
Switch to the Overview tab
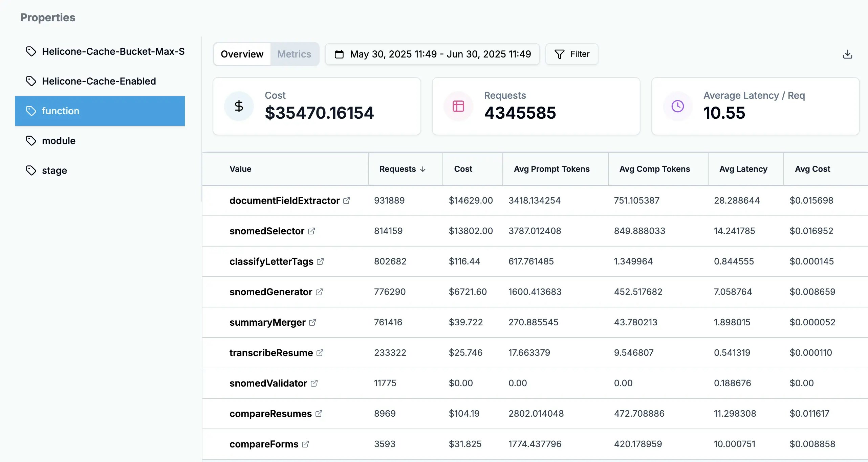click(x=242, y=54)
